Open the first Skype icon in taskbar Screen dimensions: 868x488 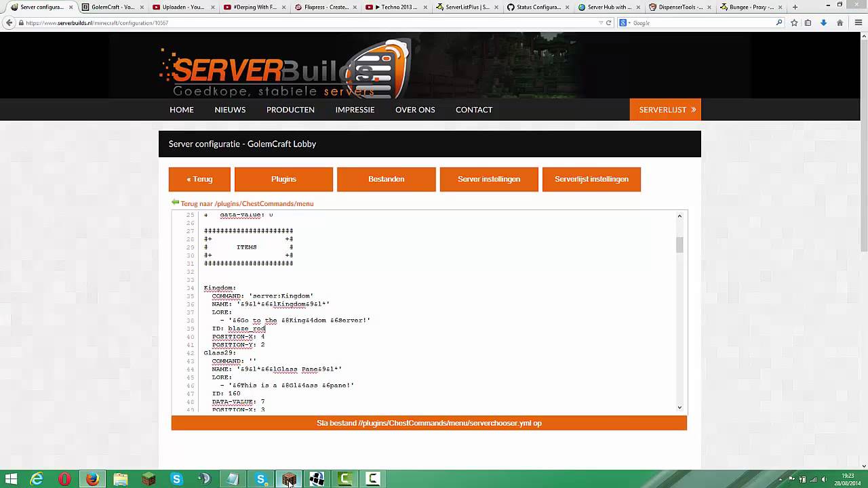point(176,480)
